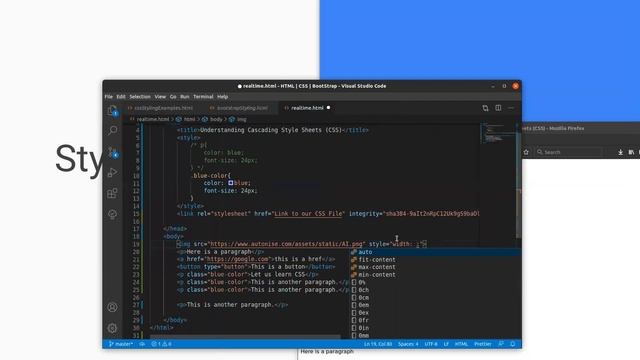Choose '0em' from the autocomplete list
Image resolution: width=640 pixels, height=360 pixels.
pos(435,305)
